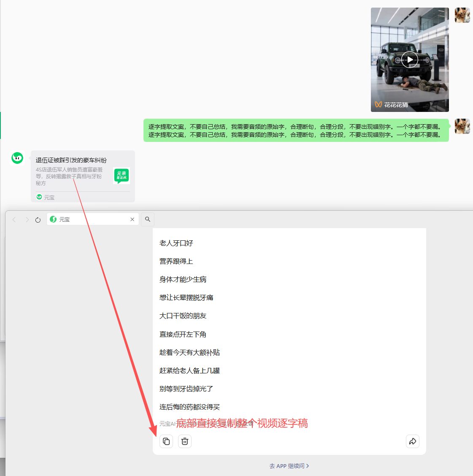Select the line 赶紧给老人备上几罐
The width and height of the screenshot is (473, 476).
(x=189, y=371)
